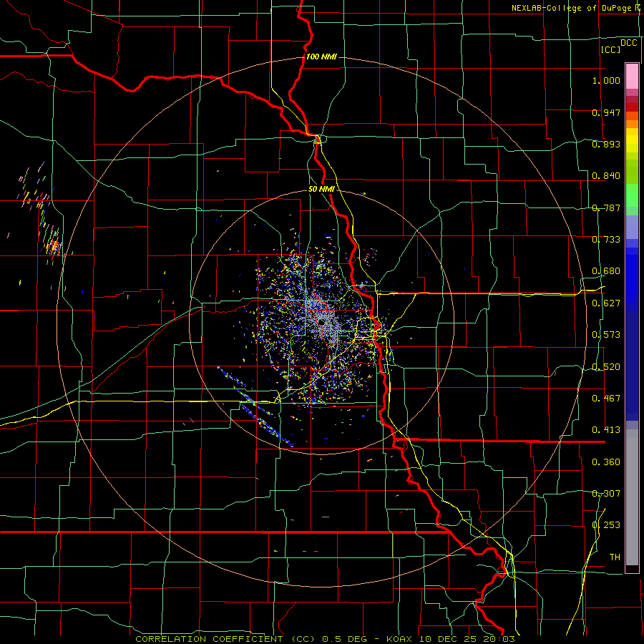
Task: Click the 0.307 value on the color scale
Action: pos(606,494)
